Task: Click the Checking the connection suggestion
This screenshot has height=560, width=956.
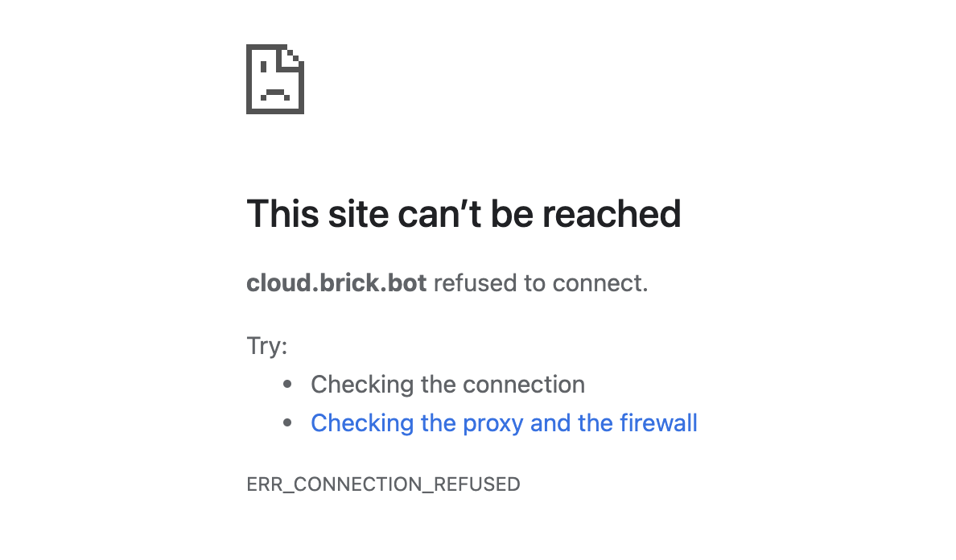Action: click(x=447, y=385)
